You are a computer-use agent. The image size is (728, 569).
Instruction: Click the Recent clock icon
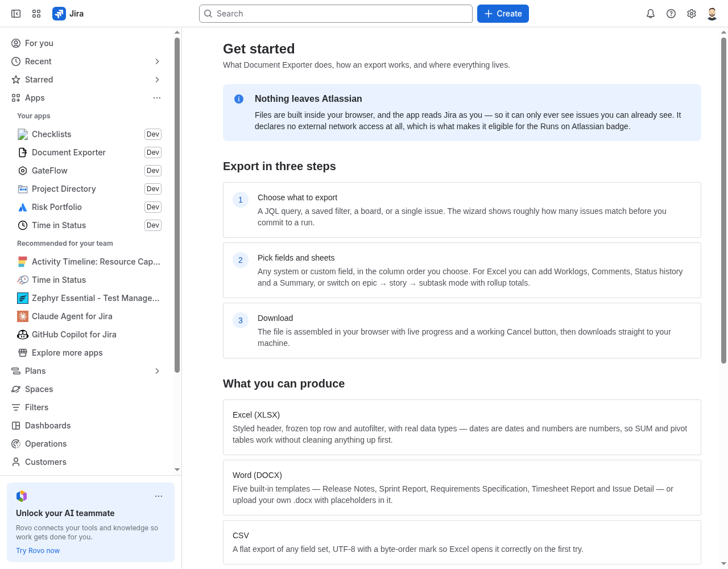[16, 61]
